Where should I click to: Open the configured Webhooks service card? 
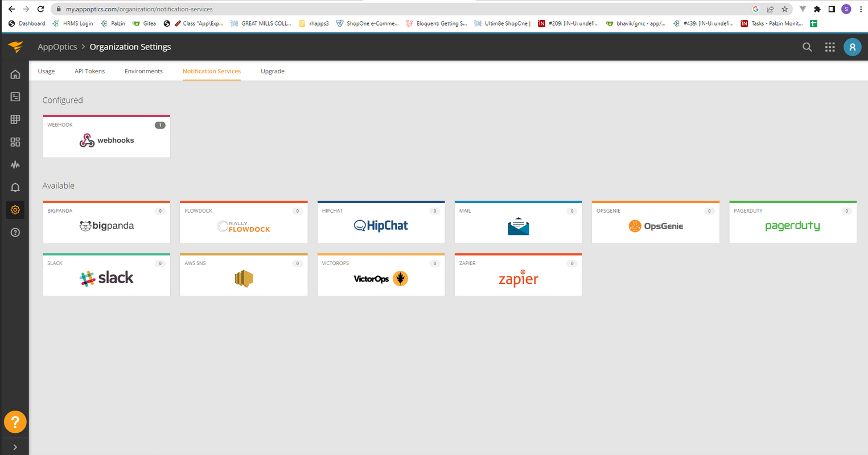106,136
